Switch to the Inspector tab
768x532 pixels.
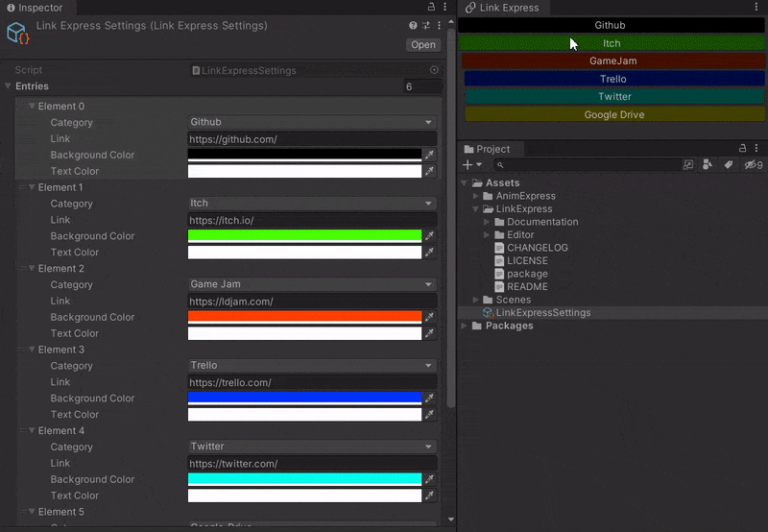point(35,8)
